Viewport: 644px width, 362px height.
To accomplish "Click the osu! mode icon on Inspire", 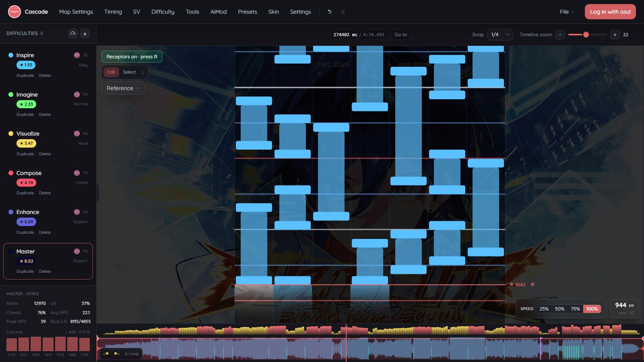I will (77, 55).
